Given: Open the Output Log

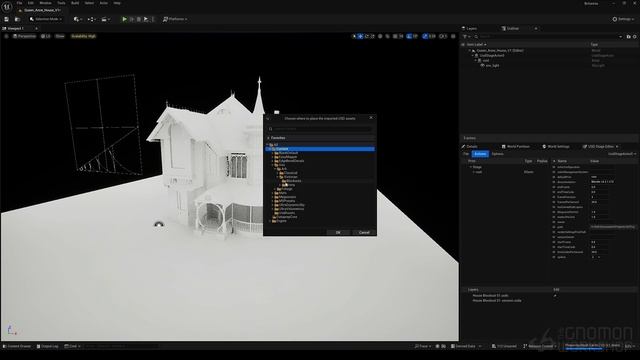Looking at the screenshot, I should point(48,346).
